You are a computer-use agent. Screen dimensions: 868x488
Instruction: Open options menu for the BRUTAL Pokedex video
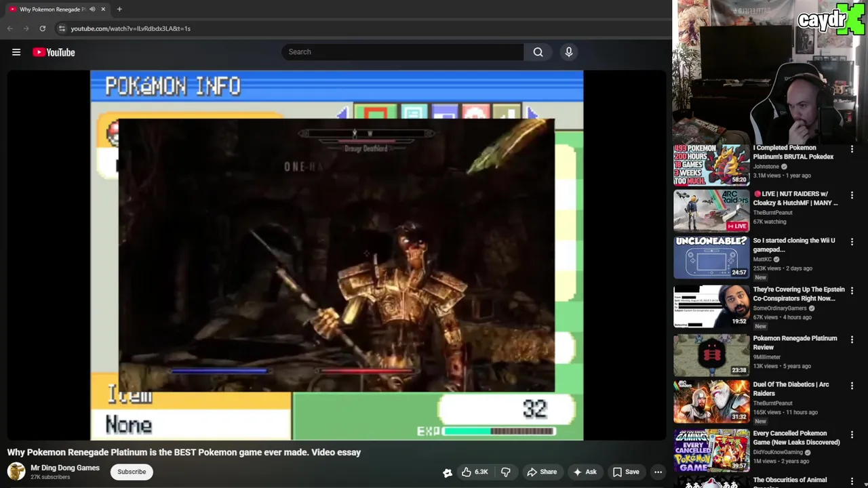[x=852, y=149]
